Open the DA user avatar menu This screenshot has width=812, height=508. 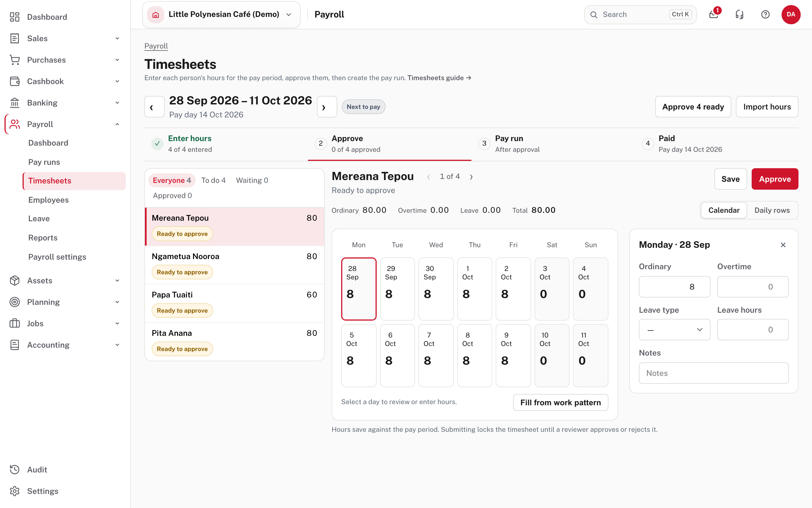[x=791, y=14]
